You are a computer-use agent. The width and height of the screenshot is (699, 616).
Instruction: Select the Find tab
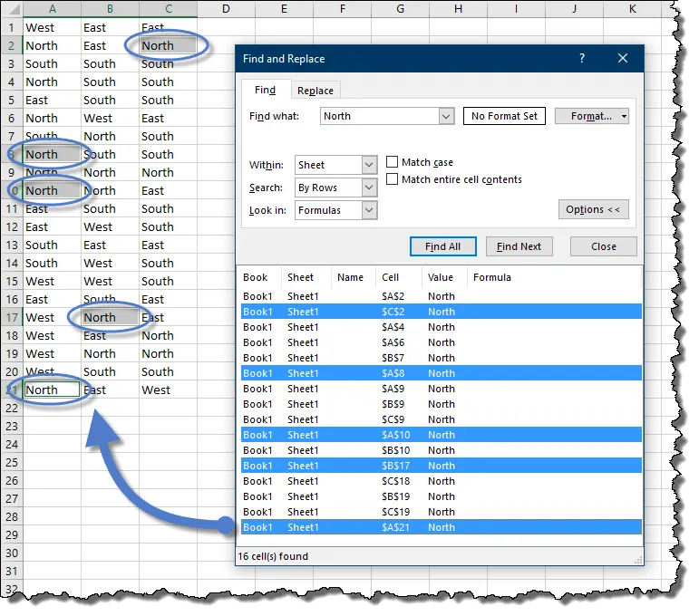click(266, 90)
